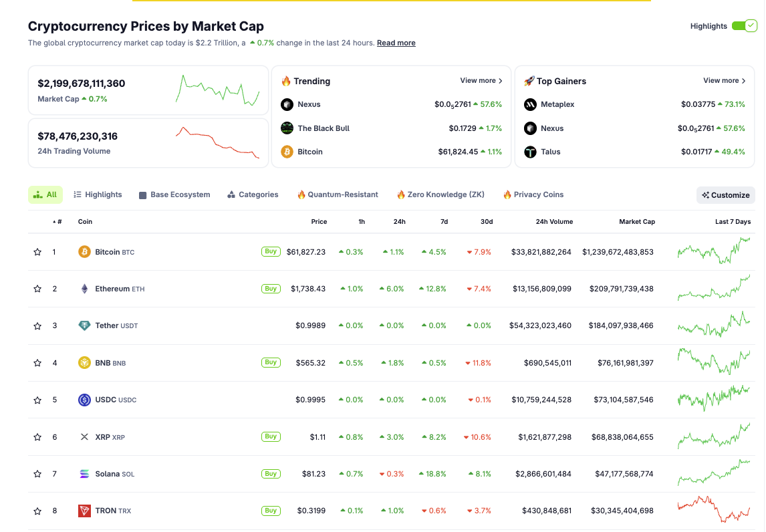Screen dimensions: 766x532
Task: Click the Trending fire icon
Action: pos(286,81)
